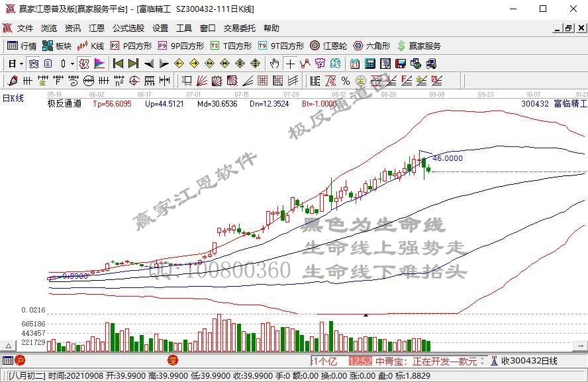
Task: Select the 六角形 hexagon tool
Action: pos(373,46)
